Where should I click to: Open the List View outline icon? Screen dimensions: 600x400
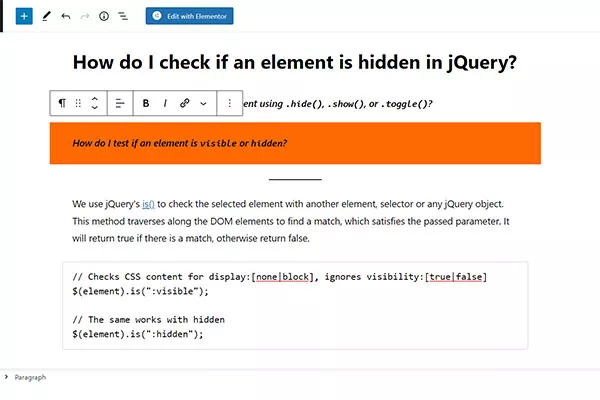[123, 16]
